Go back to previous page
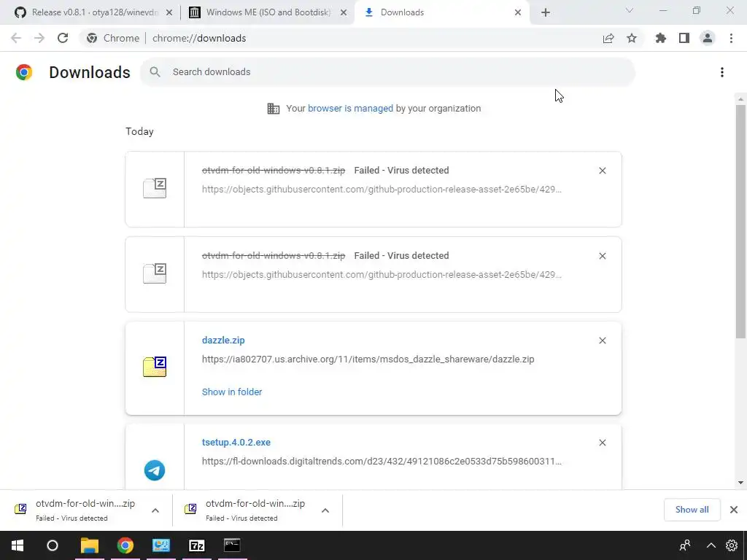This screenshot has width=747, height=560. [16, 38]
